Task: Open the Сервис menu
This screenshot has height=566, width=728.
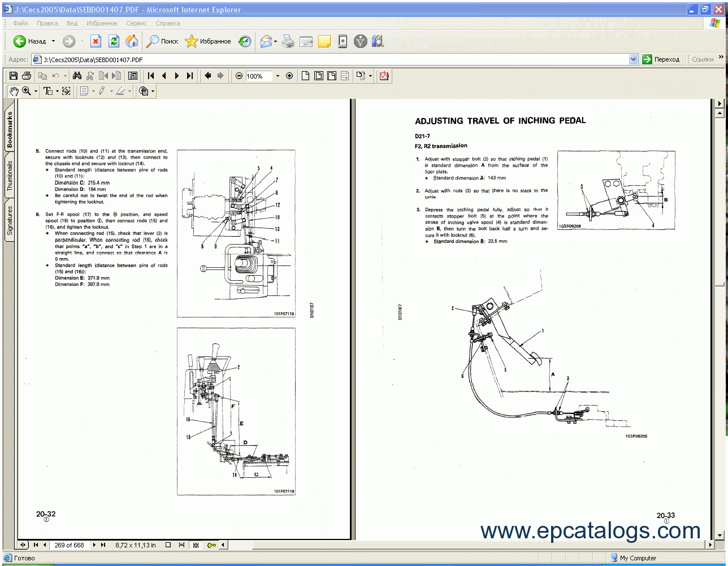Action: pos(136,23)
